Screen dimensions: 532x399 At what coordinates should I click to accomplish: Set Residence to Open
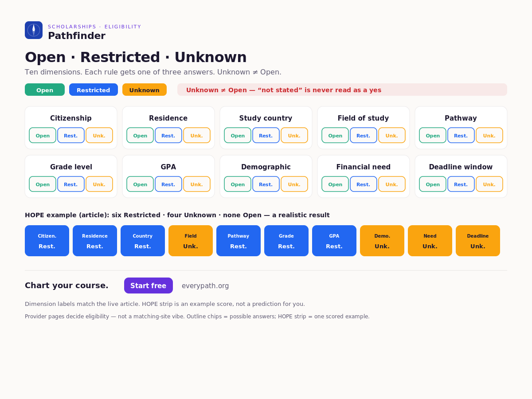(x=140, y=135)
